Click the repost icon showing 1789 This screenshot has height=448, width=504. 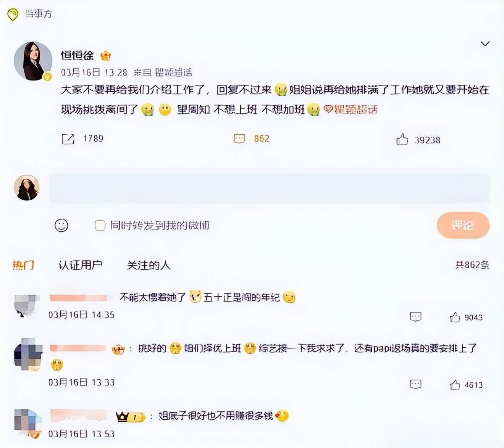(68, 139)
